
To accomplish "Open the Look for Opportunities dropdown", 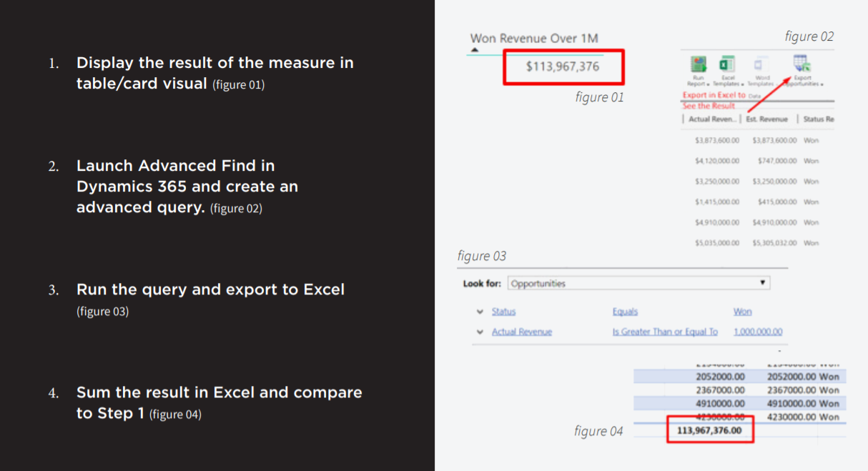I will click(x=763, y=283).
